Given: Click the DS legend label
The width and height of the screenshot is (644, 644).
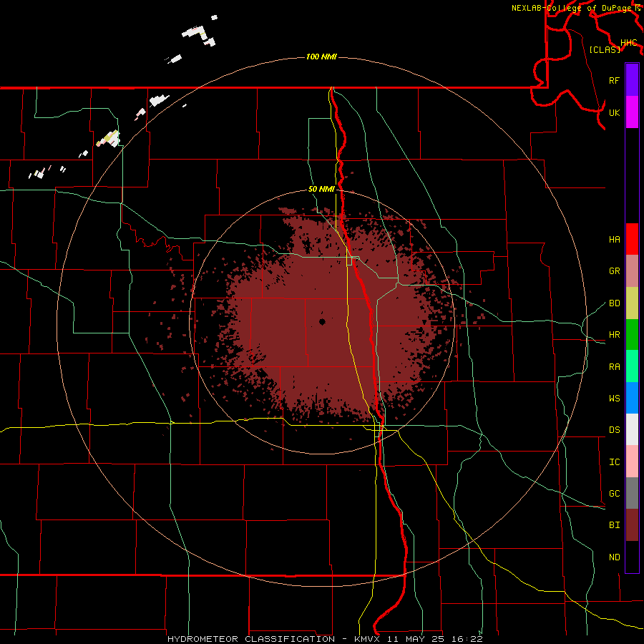Looking at the screenshot, I should click(614, 430).
